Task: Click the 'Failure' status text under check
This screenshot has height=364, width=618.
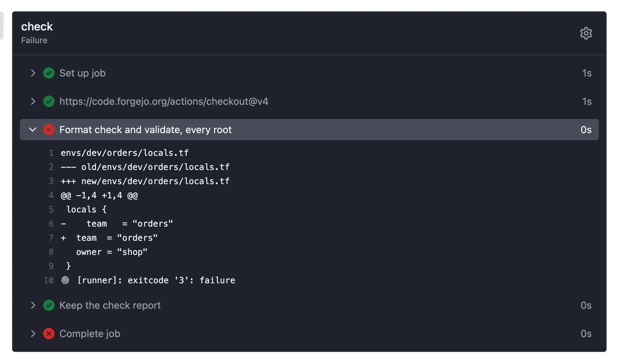Action: tap(34, 40)
